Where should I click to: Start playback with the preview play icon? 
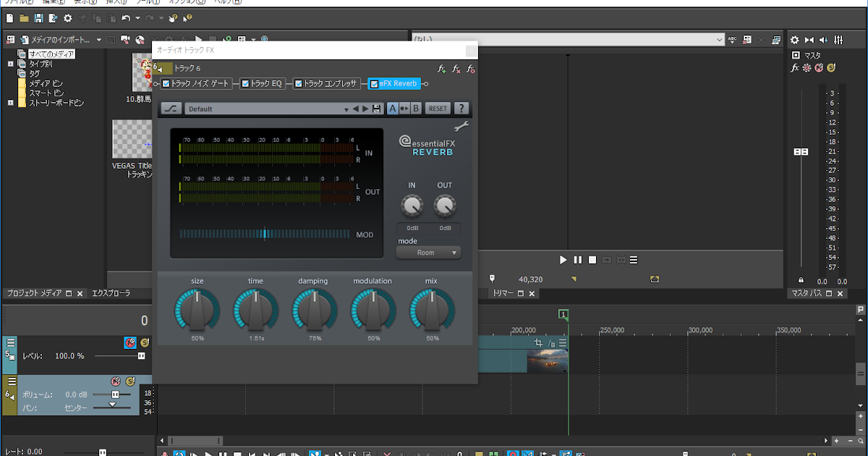(563, 259)
